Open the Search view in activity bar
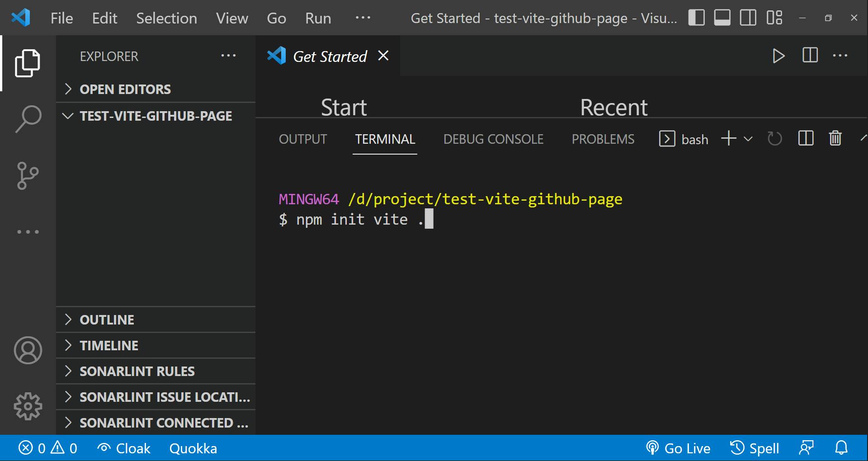Image resolution: width=868 pixels, height=461 pixels. 28,119
